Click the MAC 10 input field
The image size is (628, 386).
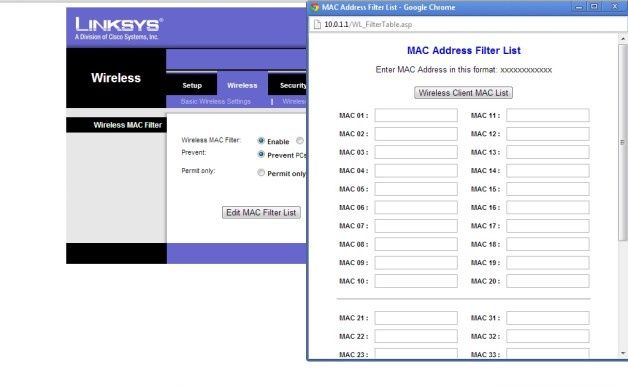tap(416, 281)
